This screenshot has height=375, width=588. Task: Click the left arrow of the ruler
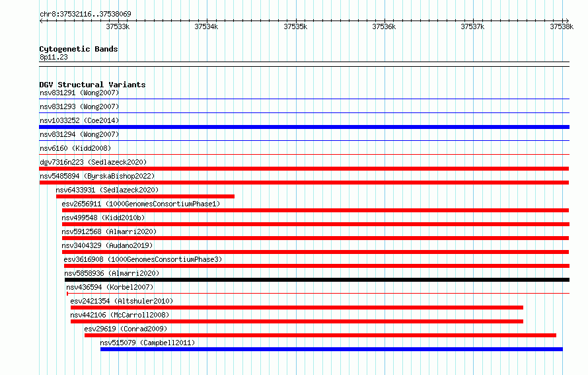[x=42, y=21]
